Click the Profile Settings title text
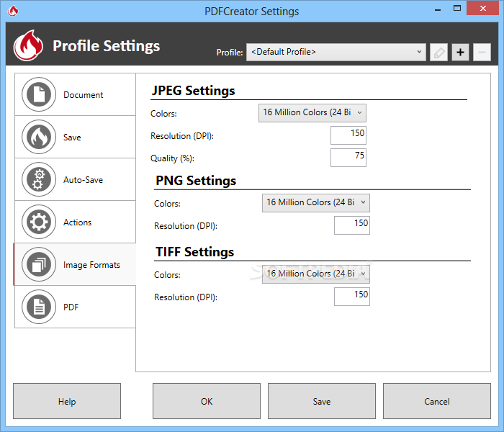The height and width of the screenshot is (432, 504). [x=107, y=46]
